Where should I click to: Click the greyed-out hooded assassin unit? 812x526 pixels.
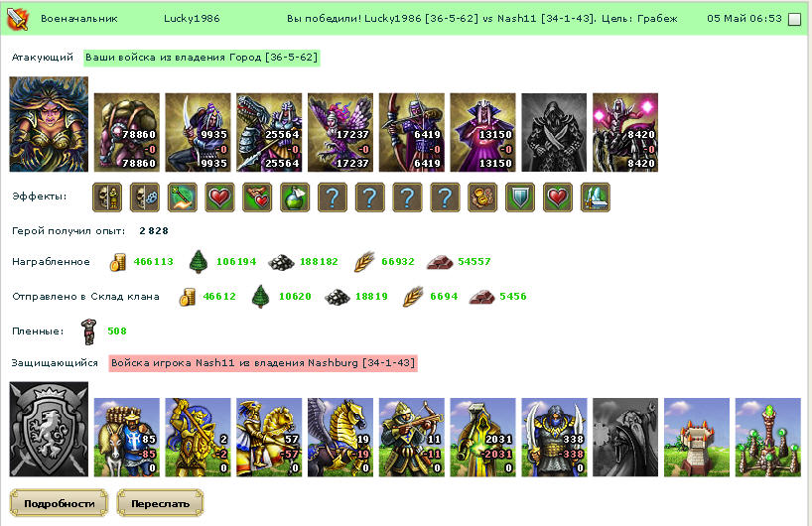554,133
